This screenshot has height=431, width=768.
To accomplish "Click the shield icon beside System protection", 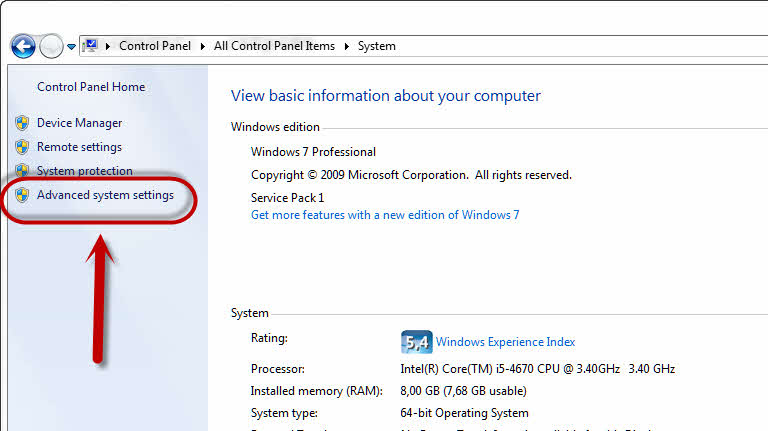I will coord(22,170).
